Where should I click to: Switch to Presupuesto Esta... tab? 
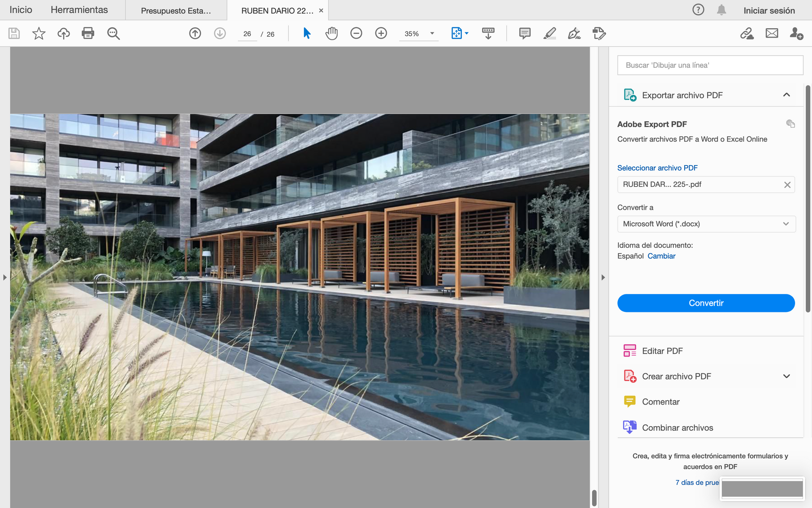click(x=176, y=10)
